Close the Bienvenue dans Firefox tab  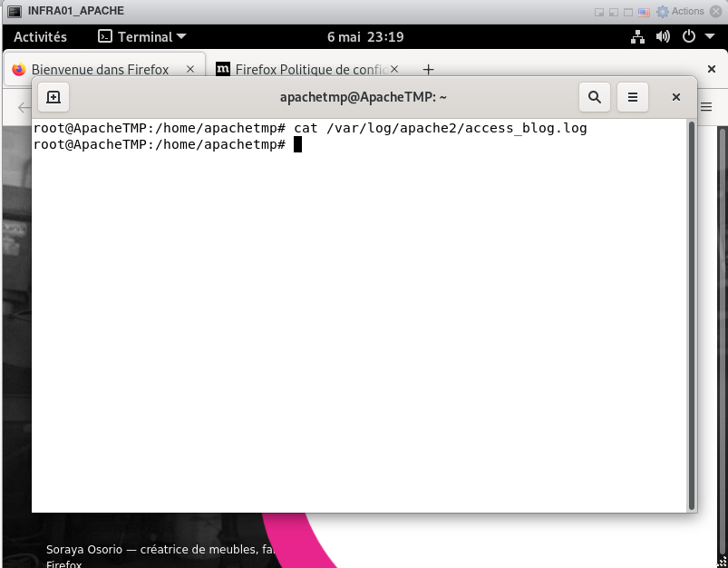pyautogui.click(x=190, y=70)
